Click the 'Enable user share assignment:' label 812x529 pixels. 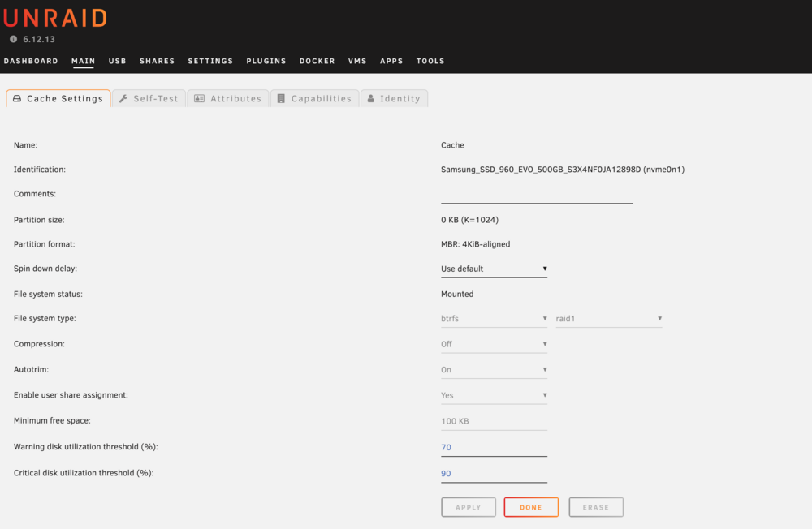[71, 395]
